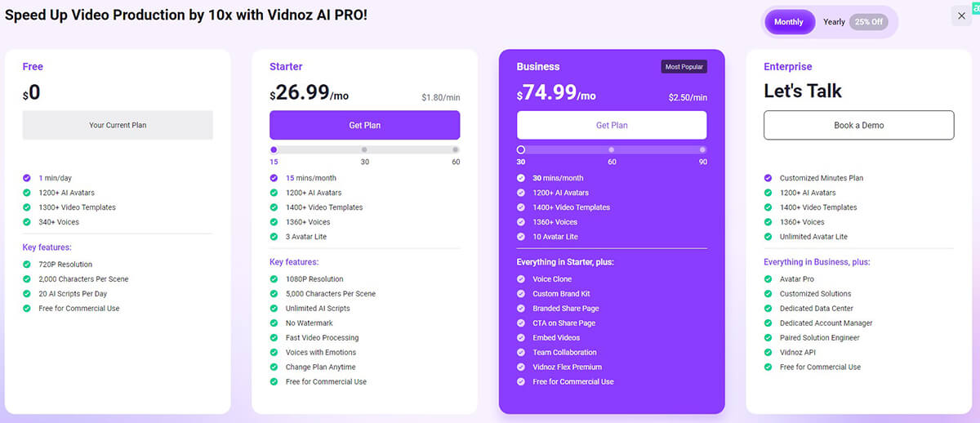Book a Demo for Enterprise
980x423 pixels.
(x=858, y=125)
